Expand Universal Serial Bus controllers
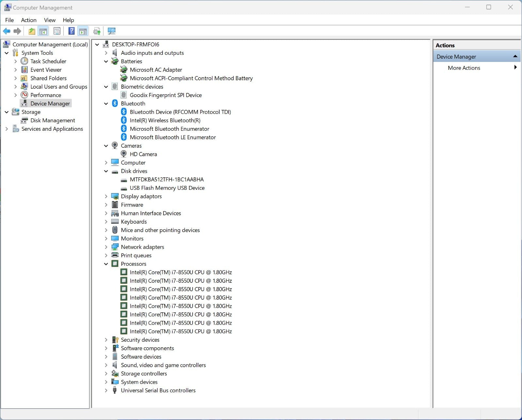The image size is (522, 420). tap(106, 390)
